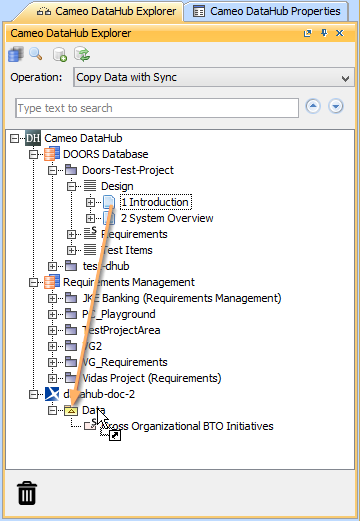Click the database with plus icon
The width and height of the screenshot is (360, 521).
coord(60,54)
